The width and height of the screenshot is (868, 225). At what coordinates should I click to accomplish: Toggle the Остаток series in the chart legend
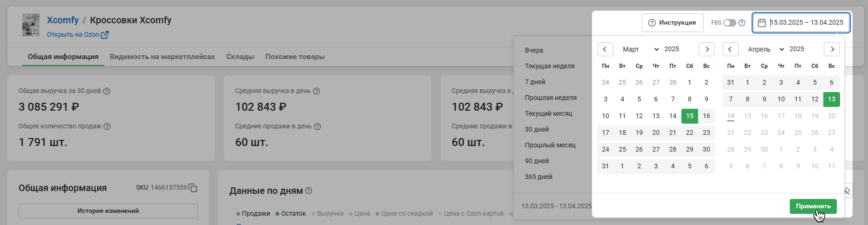tap(291, 214)
